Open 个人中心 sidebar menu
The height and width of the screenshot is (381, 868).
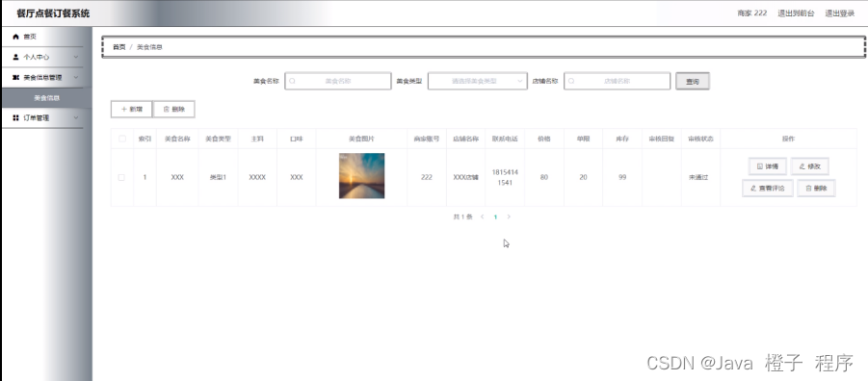coord(42,57)
